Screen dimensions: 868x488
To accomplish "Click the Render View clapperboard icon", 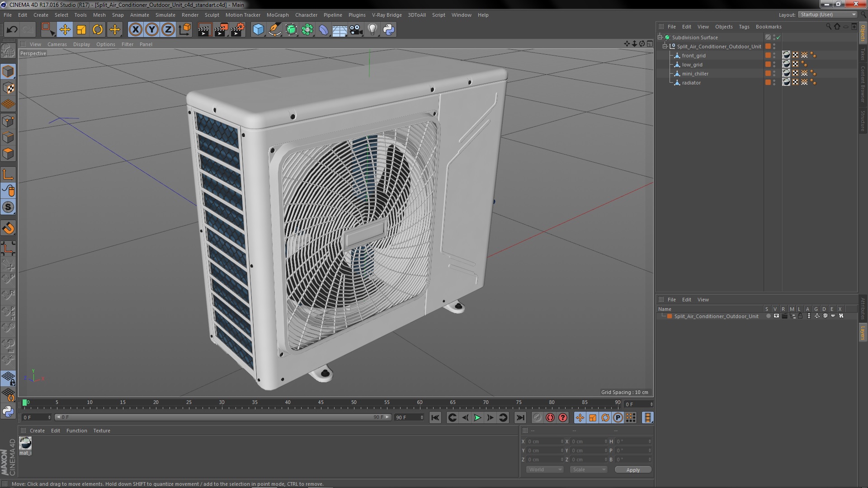I will pyautogui.click(x=204, y=30).
